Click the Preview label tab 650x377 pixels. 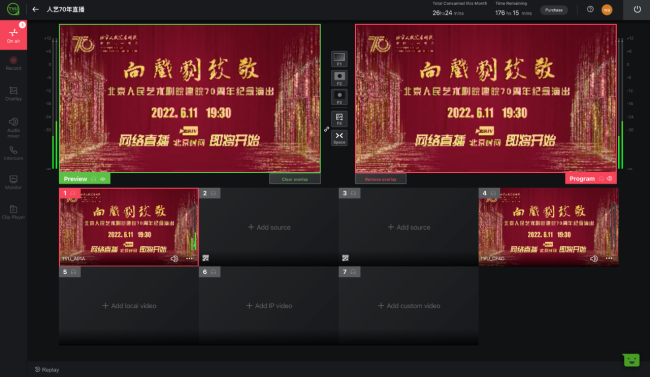coord(85,179)
